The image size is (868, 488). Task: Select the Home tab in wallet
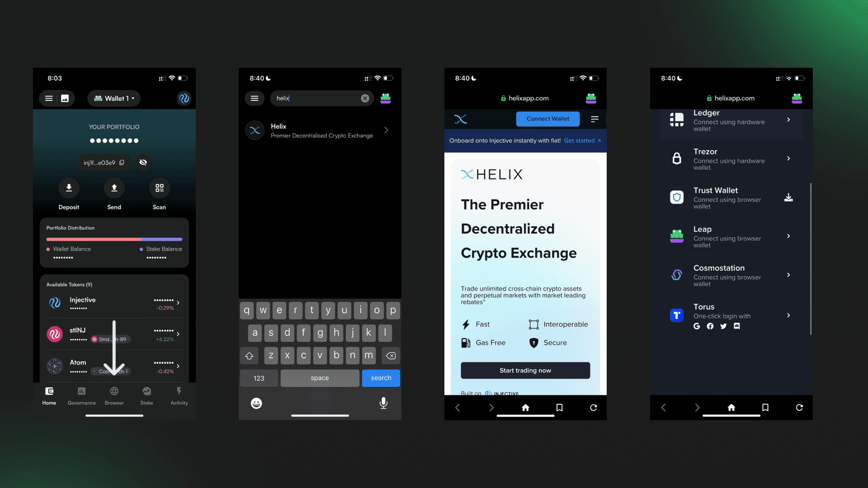[49, 395]
